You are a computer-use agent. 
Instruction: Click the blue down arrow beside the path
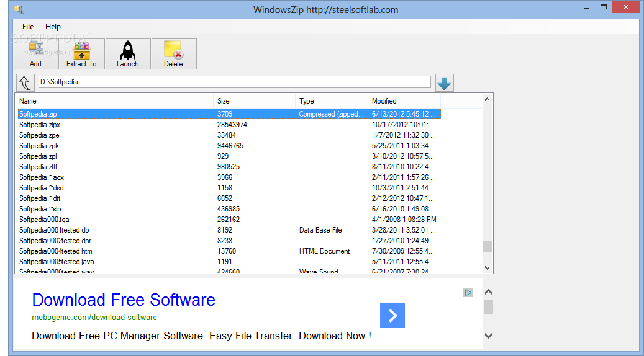445,82
